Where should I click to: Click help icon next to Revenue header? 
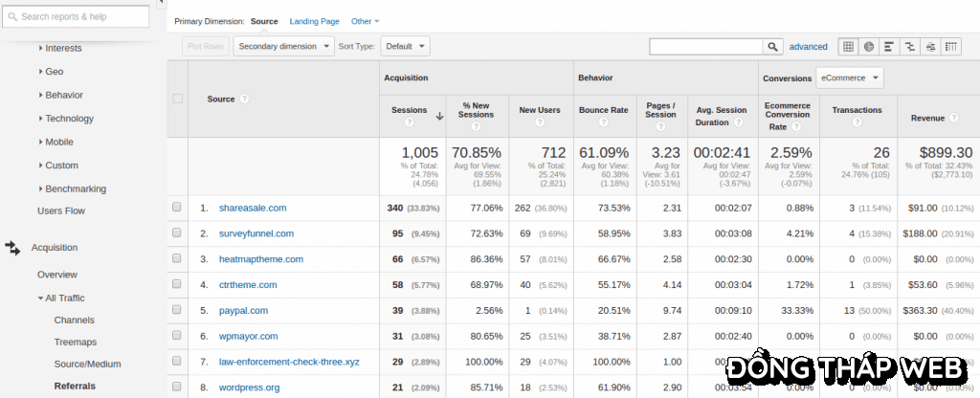pos(954,118)
